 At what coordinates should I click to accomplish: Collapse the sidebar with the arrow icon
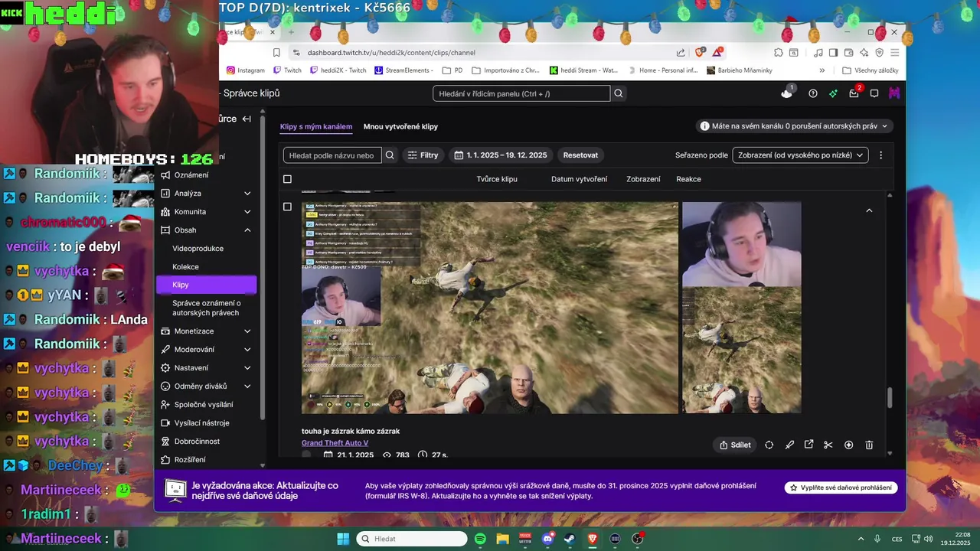tap(247, 119)
